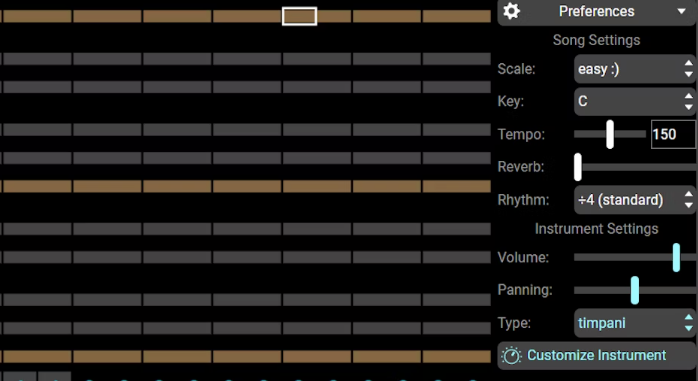The image size is (698, 381).
Task: Open the Key dropdown set to C
Action: click(634, 101)
